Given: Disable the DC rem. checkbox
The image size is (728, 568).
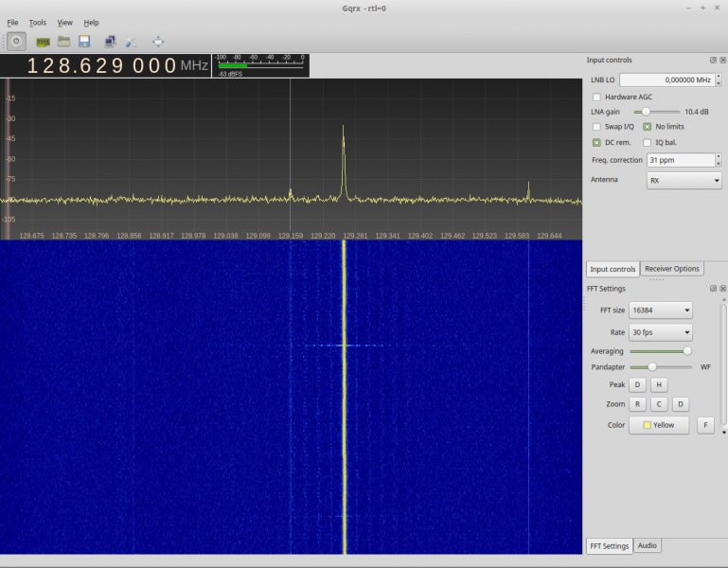Looking at the screenshot, I should pyautogui.click(x=596, y=142).
